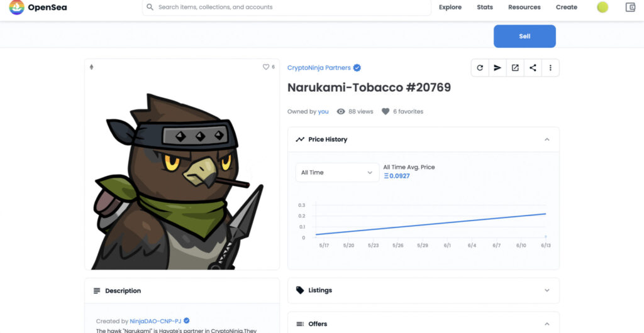The width and height of the screenshot is (644, 333).
Task: Expand the Listings panel chevron
Action: tap(547, 290)
